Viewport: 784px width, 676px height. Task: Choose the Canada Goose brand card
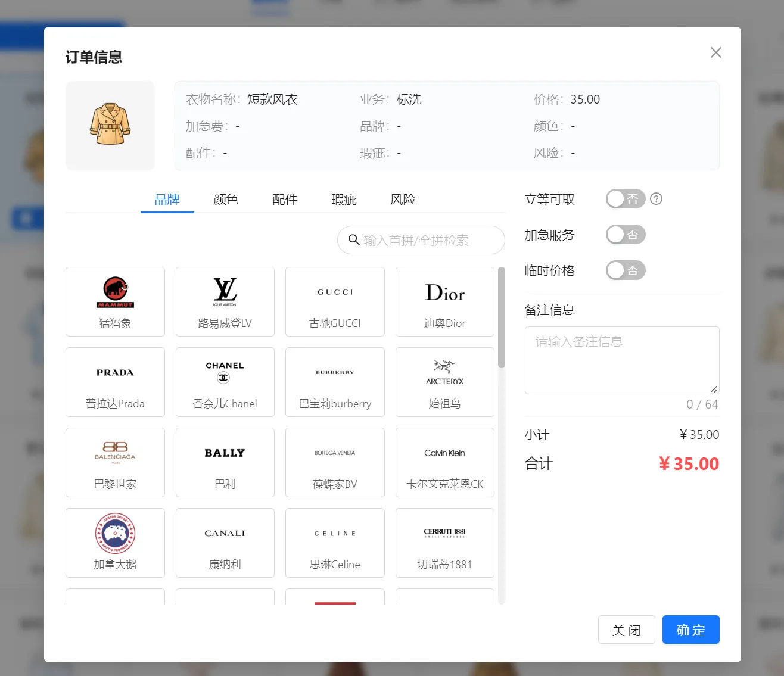point(115,543)
